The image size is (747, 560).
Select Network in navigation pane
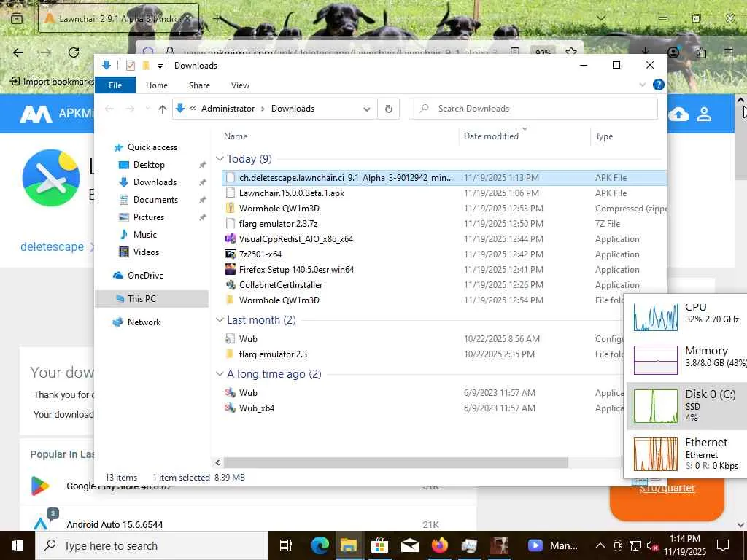(144, 322)
